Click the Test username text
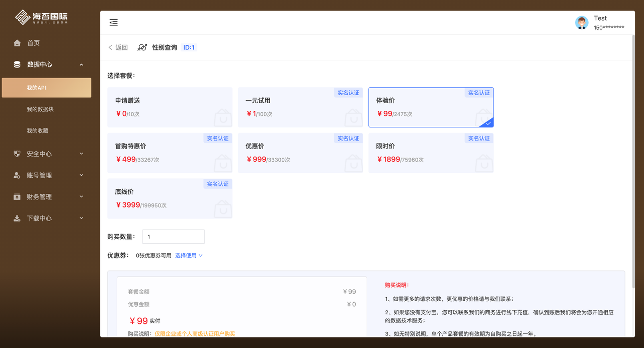The width and height of the screenshot is (644, 348). (x=600, y=18)
